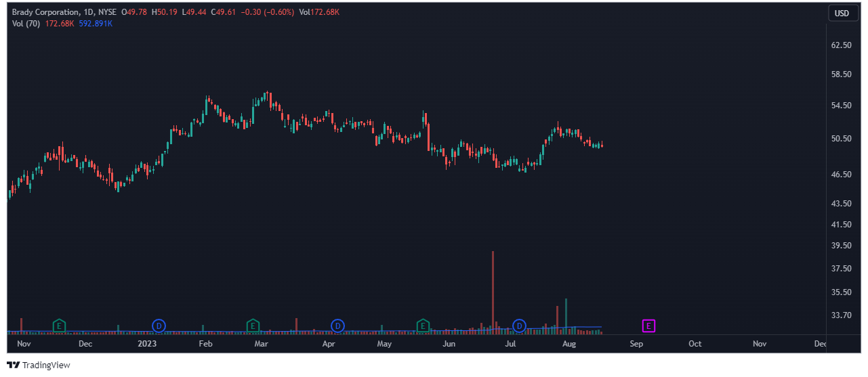Click the close price C49.61

tap(223, 13)
